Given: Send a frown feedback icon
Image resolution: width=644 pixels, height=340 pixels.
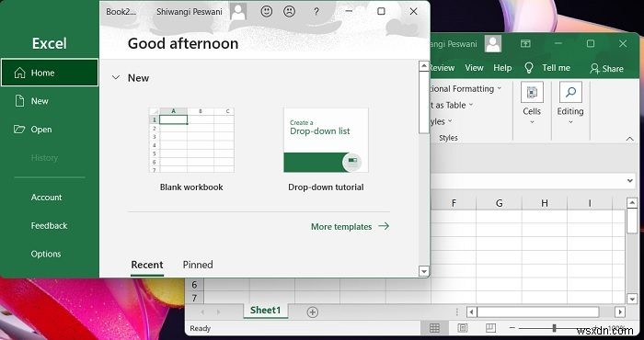Looking at the screenshot, I should click(x=289, y=11).
